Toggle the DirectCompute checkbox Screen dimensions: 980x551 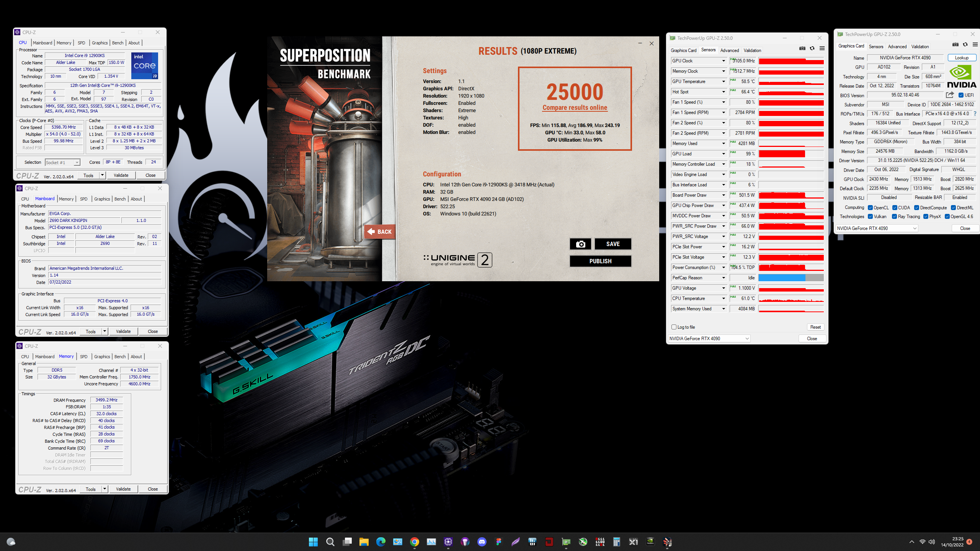[916, 208]
